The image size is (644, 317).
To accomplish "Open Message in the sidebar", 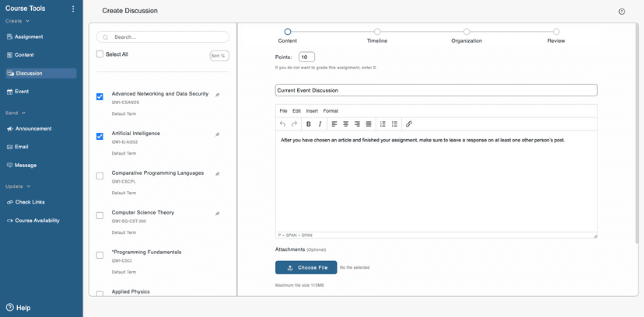I will 22,165.
